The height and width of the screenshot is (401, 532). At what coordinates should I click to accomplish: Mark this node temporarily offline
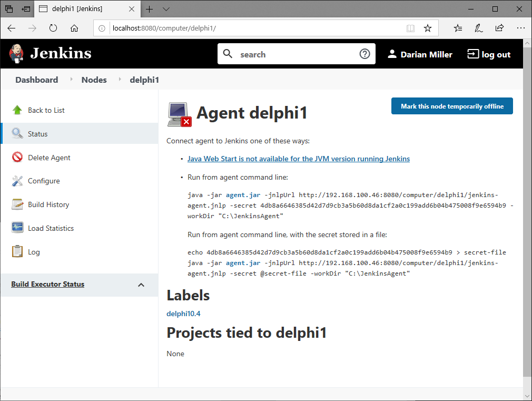coord(451,106)
